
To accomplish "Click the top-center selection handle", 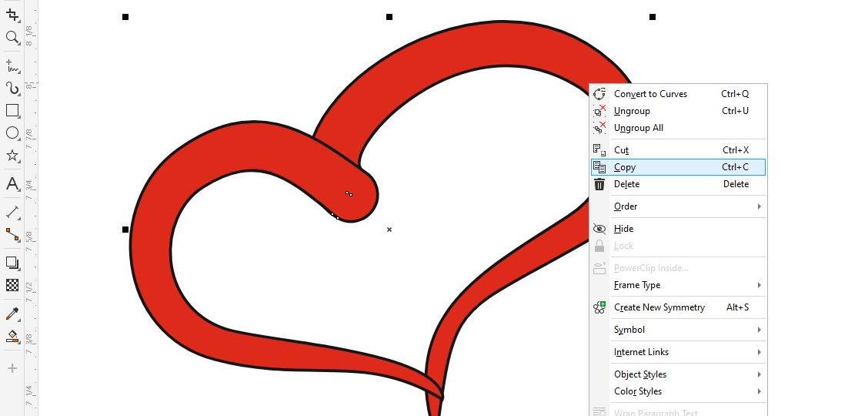I will pos(389,17).
